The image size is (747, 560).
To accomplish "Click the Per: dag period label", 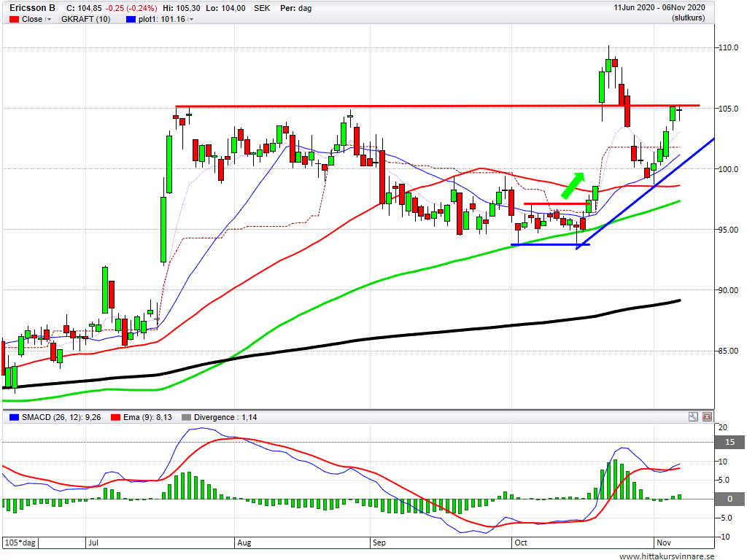I will pos(296,8).
